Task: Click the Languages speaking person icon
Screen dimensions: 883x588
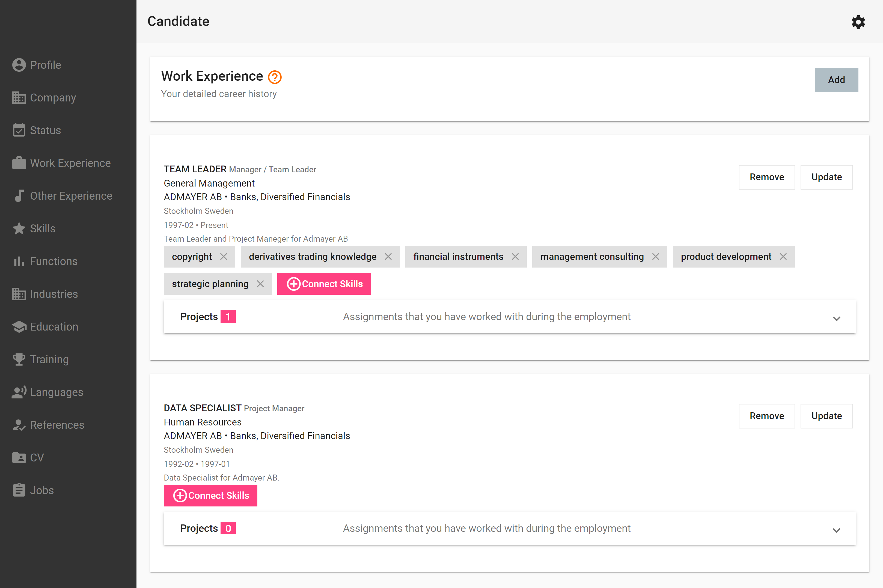Action: coord(19,392)
